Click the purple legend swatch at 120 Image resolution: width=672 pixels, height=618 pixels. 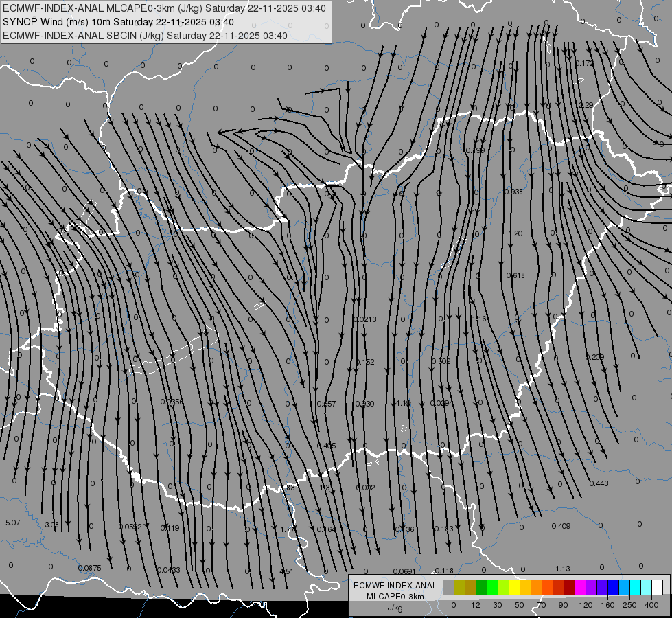tap(592, 588)
